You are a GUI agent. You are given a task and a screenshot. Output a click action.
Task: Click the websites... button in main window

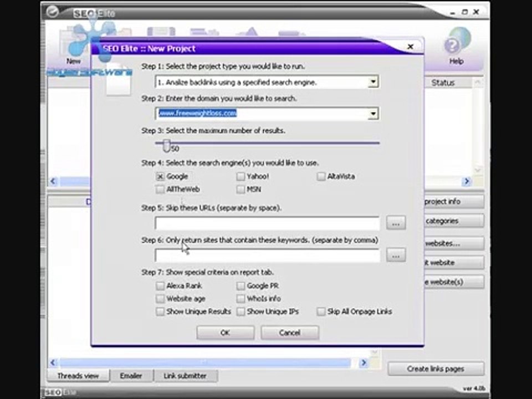point(454,244)
